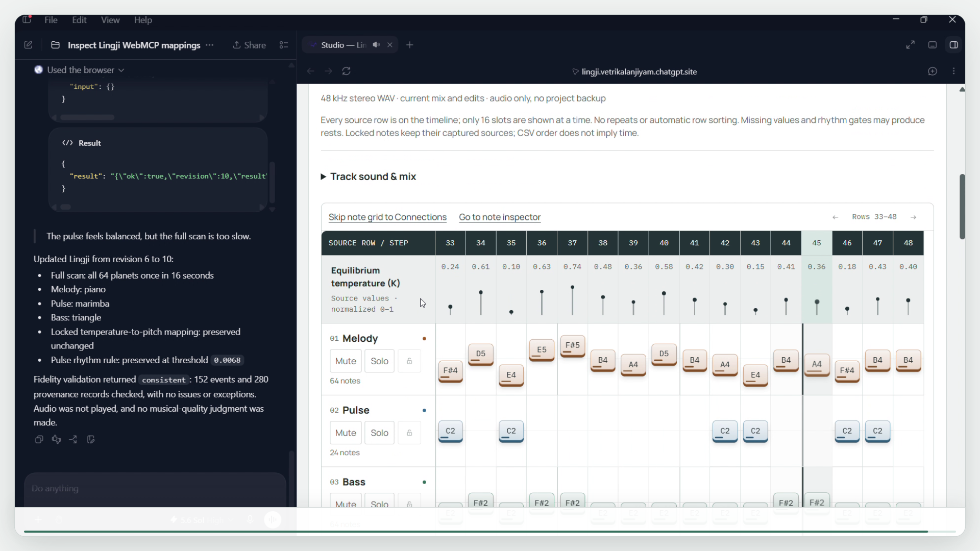The image size is (980, 551).
Task: Add a new browser tab
Action: coord(409,45)
